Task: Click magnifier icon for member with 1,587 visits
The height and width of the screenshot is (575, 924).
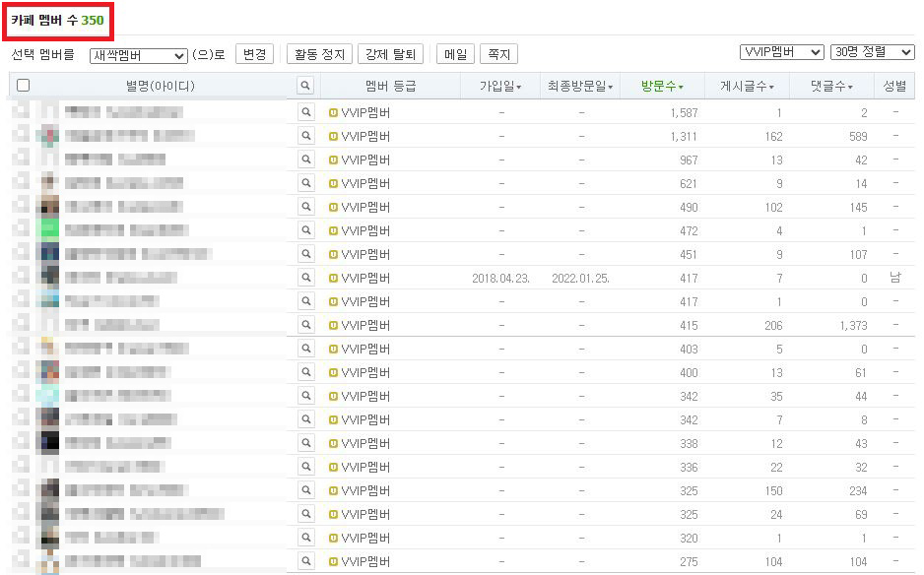Action: point(305,113)
